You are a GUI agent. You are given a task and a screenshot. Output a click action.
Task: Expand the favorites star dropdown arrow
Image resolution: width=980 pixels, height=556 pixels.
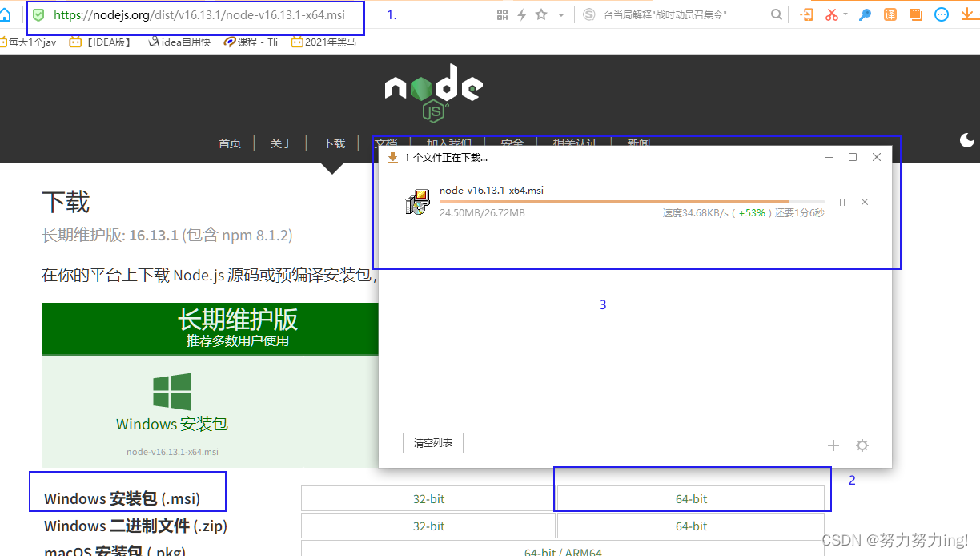coord(561,14)
